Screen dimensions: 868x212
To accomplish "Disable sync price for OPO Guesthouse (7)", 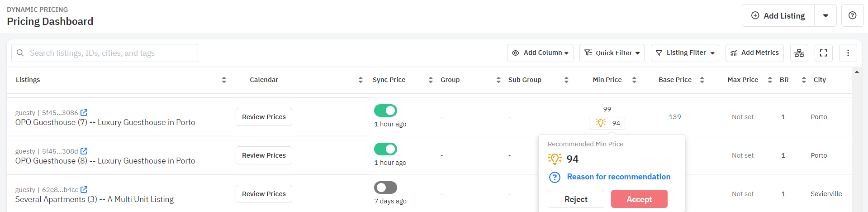I will 385,111.
